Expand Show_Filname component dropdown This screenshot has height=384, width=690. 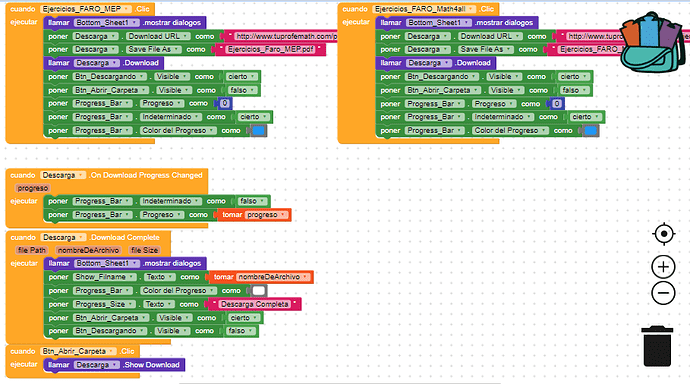point(104,277)
